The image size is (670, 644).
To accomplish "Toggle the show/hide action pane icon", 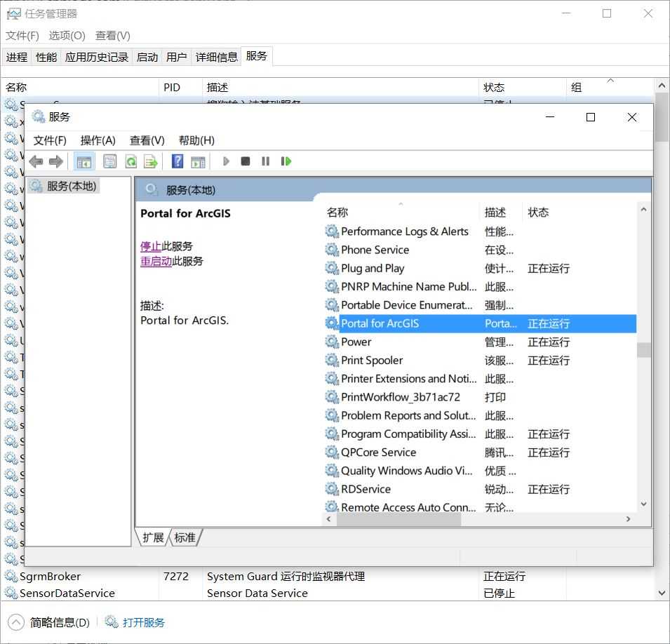I will pos(198,161).
